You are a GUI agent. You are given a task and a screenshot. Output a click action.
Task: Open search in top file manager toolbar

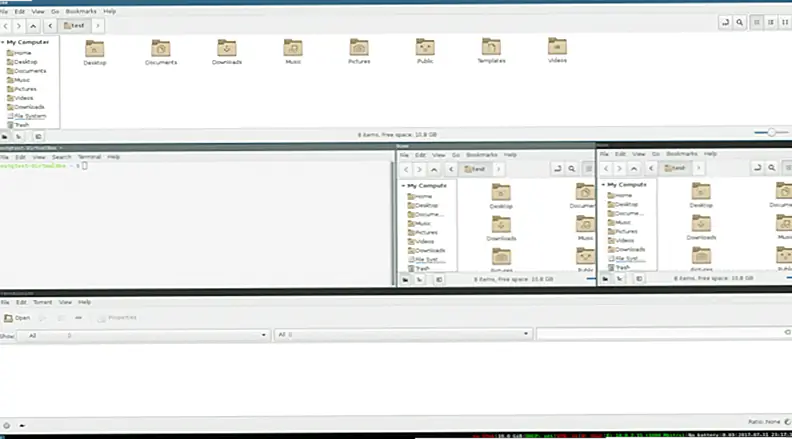(x=739, y=22)
